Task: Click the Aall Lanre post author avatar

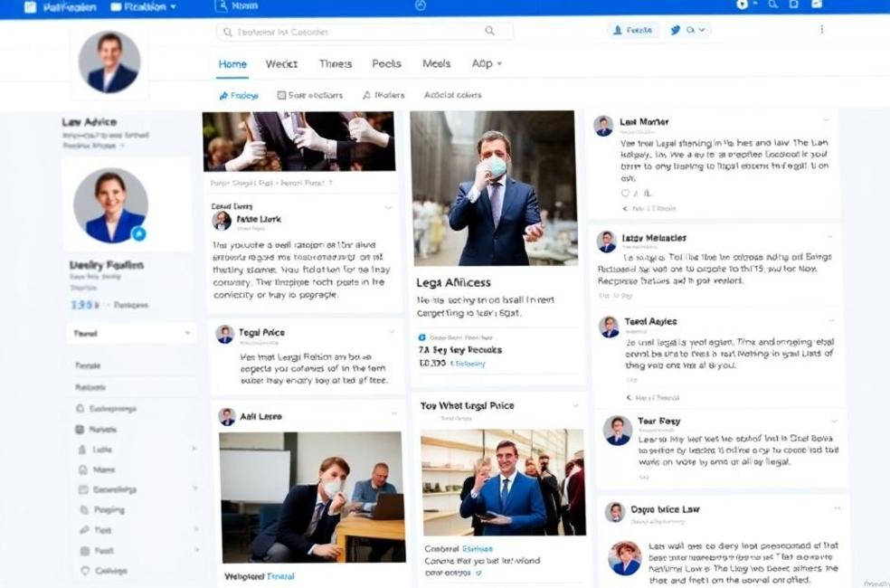Action: [227, 417]
